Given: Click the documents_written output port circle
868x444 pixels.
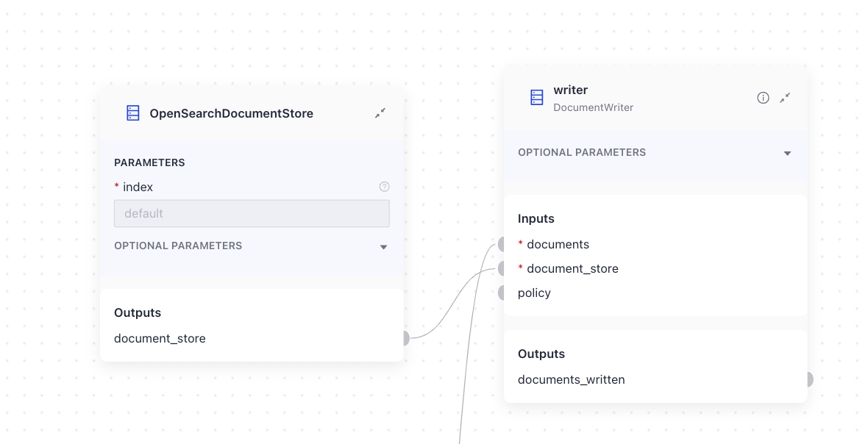Looking at the screenshot, I should tap(809, 379).
